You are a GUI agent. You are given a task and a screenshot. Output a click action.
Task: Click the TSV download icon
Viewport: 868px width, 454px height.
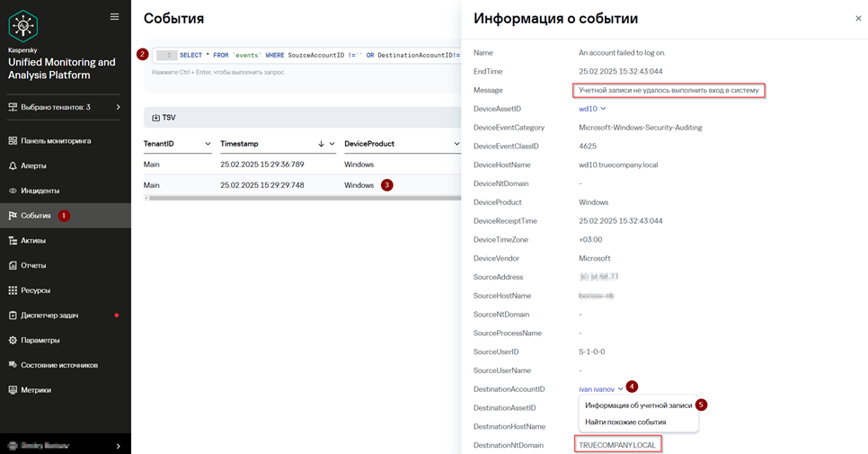click(x=156, y=118)
